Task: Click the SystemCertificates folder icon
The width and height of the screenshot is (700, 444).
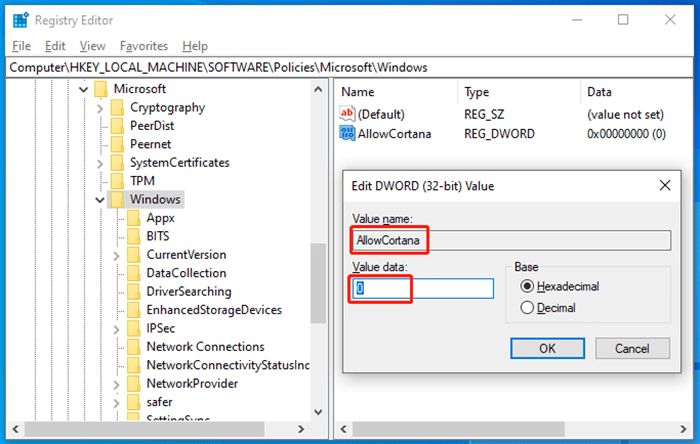Action: [x=117, y=162]
